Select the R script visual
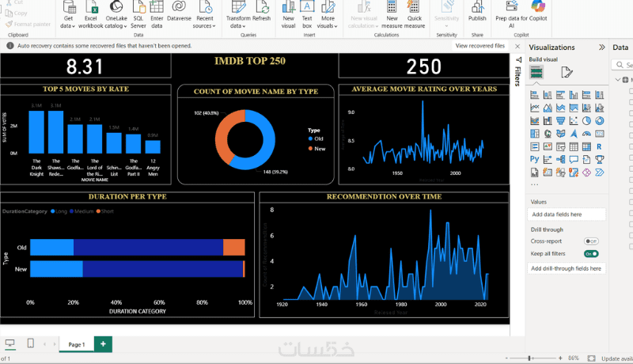This screenshot has width=633, height=364. click(x=600, y=146)
